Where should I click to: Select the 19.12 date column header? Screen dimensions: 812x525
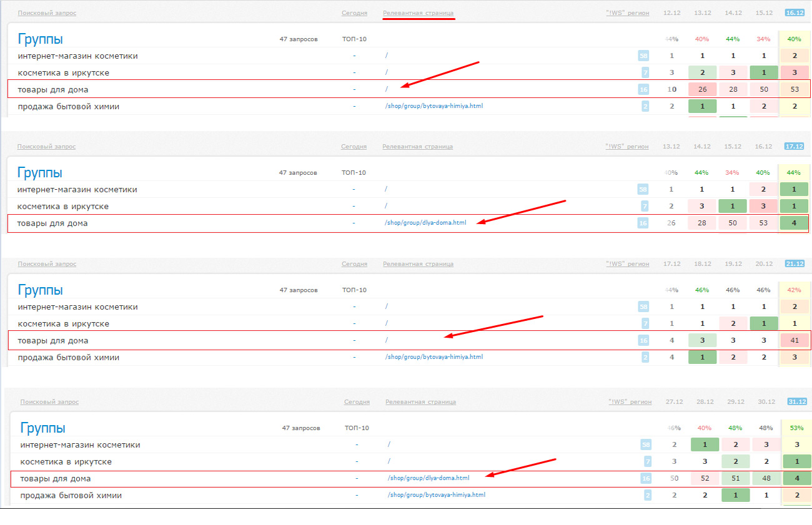click(x=733, y=264)
